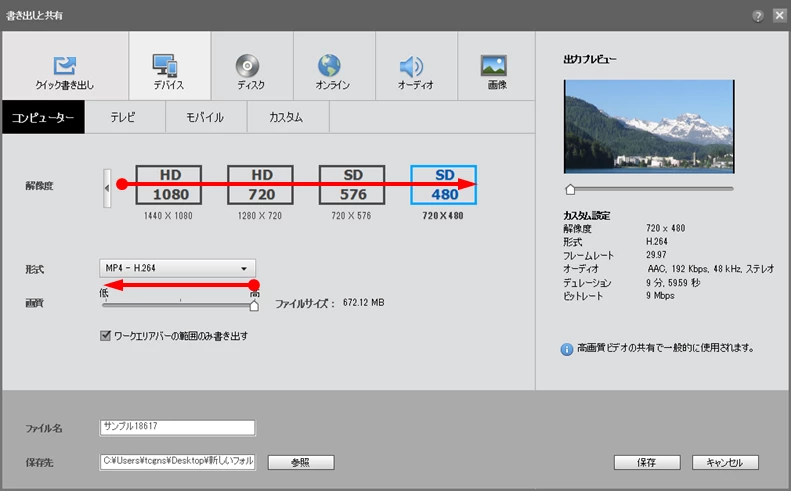Click the 720 X 576 label text
The height and width of the screenshot is (491, 791).
[352, 216]
